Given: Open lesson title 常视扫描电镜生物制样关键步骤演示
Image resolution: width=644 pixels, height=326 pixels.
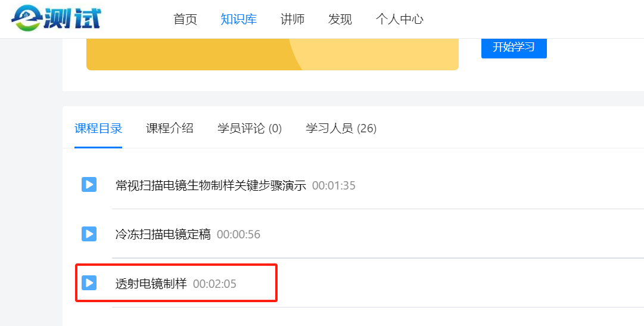Looking at the screenshot, I should click(211, 185).
